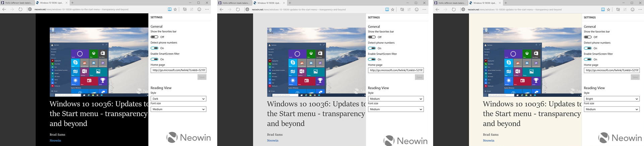The height and width of the screenshot is (146, 644).
Task: Toggle SmartScreen filter in dark-style window
Action: pyautogui.click(x=154, y=59)
